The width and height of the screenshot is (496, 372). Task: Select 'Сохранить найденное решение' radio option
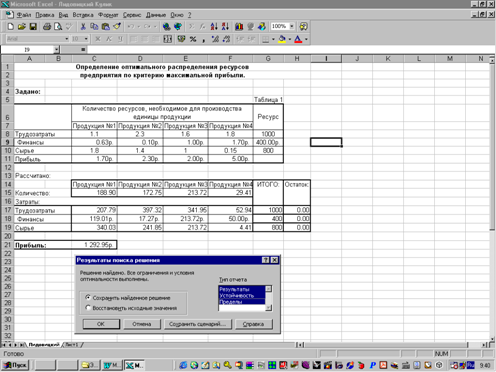88,297
